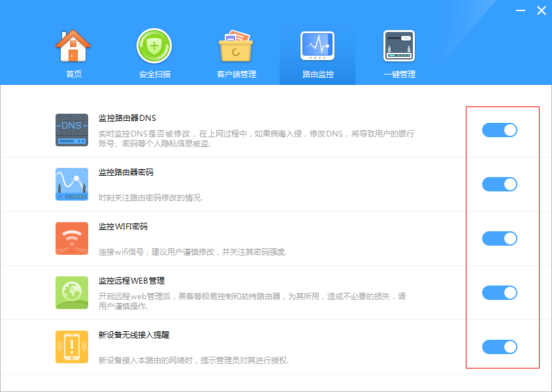This screenshot has height=392, width=552.
Task: Close the router manager window
Action: [x=541, y=10]
